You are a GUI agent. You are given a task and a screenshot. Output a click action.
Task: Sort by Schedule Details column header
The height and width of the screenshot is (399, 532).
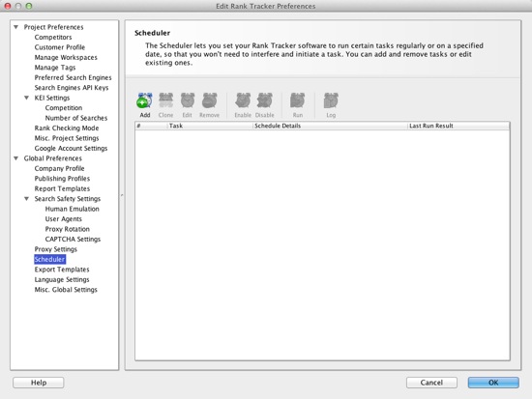click(330, 126)
